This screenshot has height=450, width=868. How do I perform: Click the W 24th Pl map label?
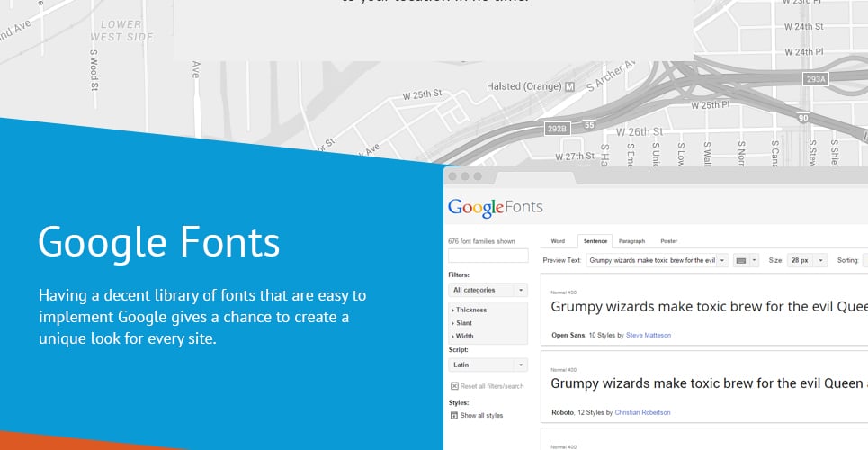(804, 52)
